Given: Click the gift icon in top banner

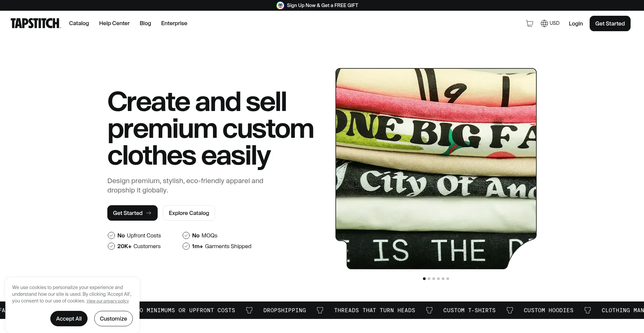Looking at the screenshot, I should point(280,5).
